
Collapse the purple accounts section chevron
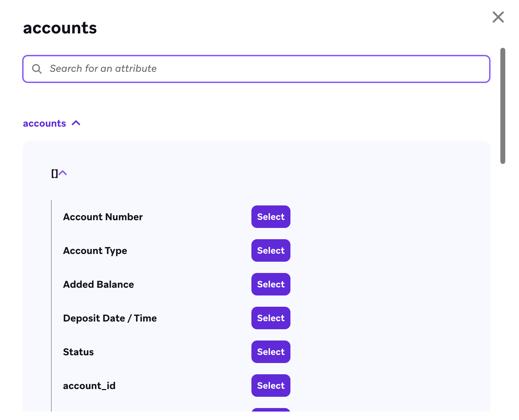[x=76, y=123]
